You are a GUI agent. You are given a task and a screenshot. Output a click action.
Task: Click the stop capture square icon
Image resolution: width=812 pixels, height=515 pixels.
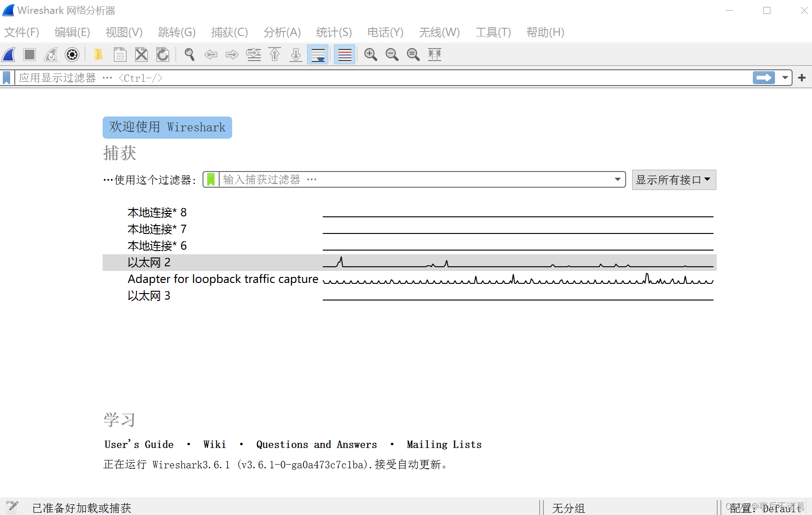30,55
